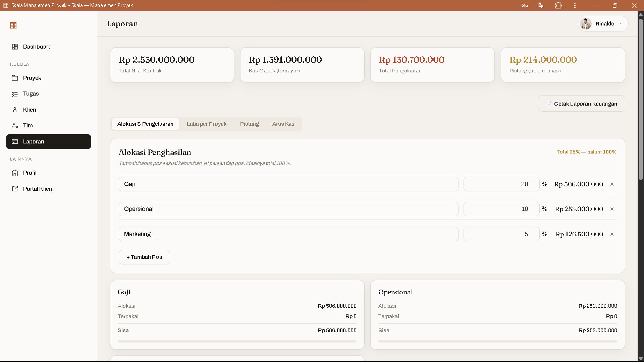Screen dimensions: 644x362
Task: Switch to the Laba per Proyek tab
Action: 207,124
